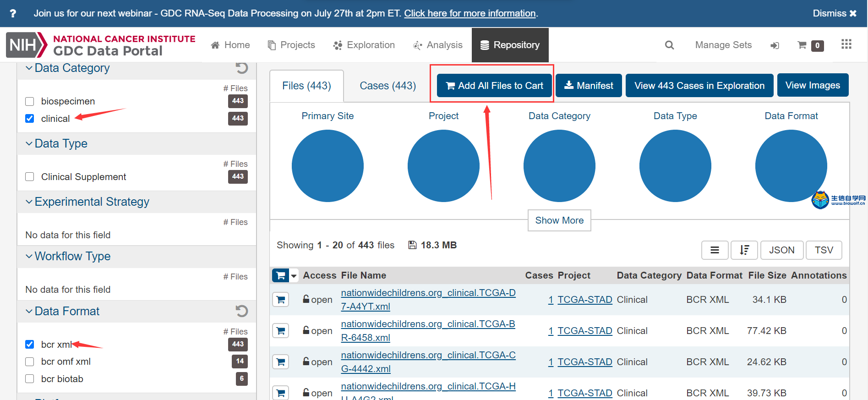Open file nationwidechildrens.org_clinical.TCGA-CG-4442.xml

tap(428, 362)
